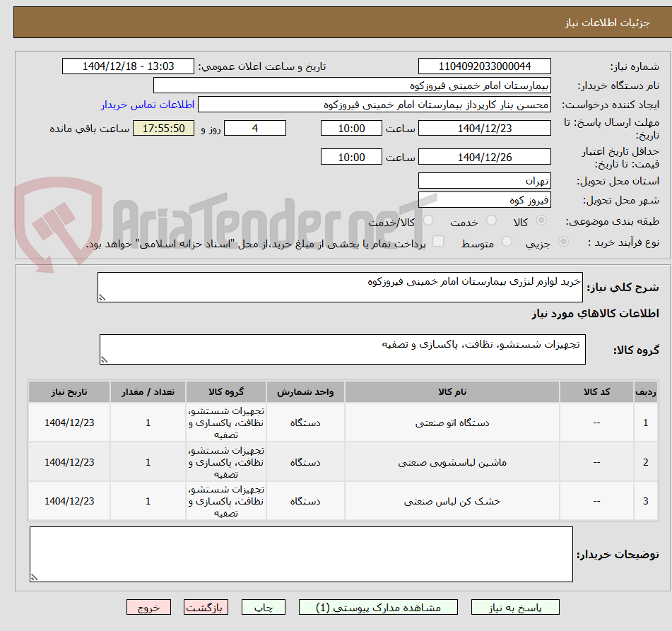Click the response deadline date 1404/12/23 field
The width and height of the screenshot is (672, 631).
click(x=484, y=128)
